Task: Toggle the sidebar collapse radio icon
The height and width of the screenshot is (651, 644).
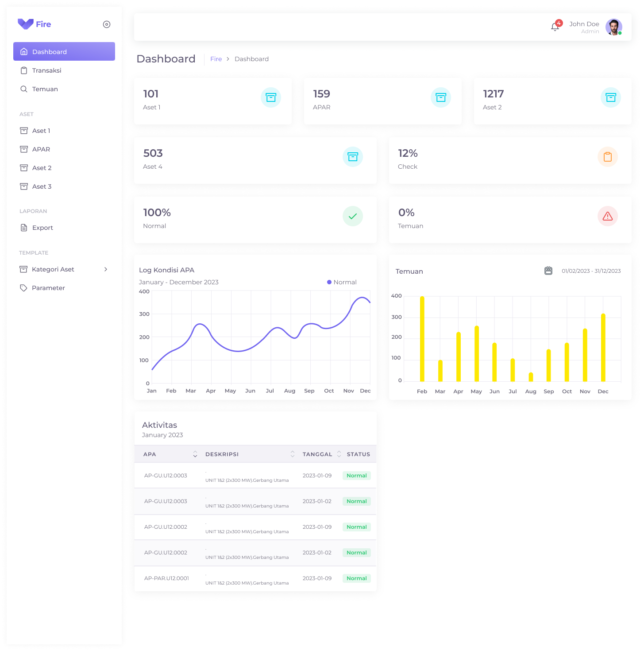Action: [x=107, y=24]
